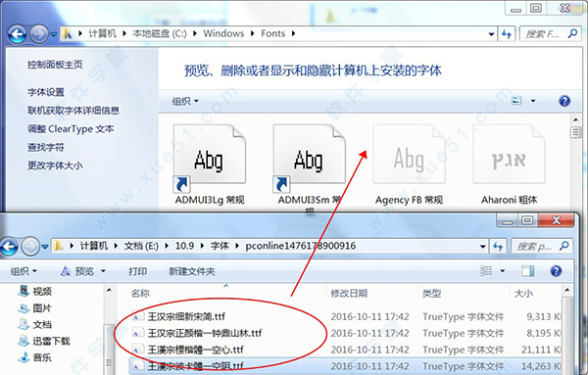Select 图片 in navigation pane

(x=35, y=308)
